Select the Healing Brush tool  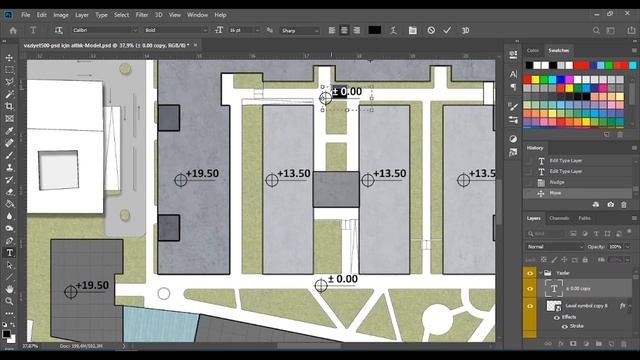(x=9, y=143)
